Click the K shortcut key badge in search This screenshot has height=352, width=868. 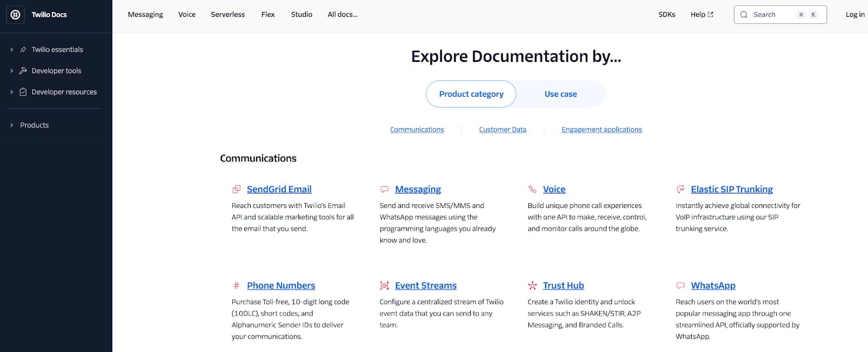(x=813, y=15)
